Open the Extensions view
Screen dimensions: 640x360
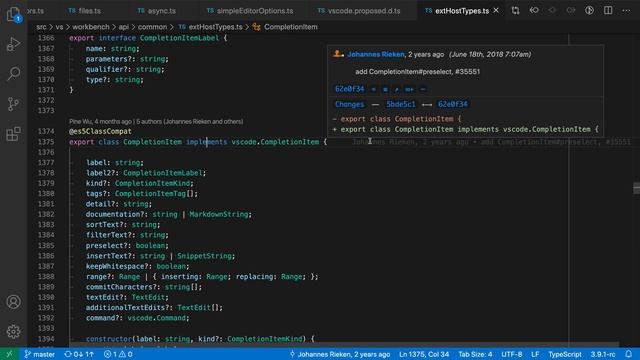click(13, 134)
